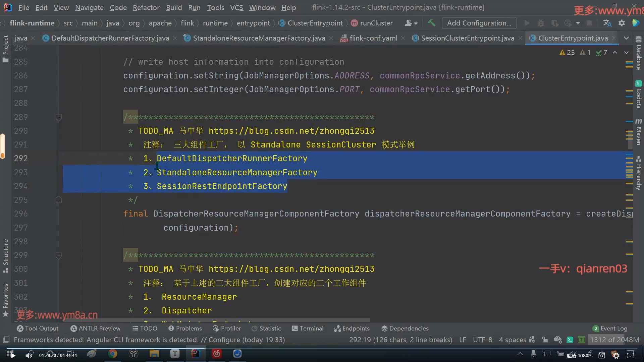The image size is (644, 362).
Task: Open the Event Log panel
Action: coord(610,328)
